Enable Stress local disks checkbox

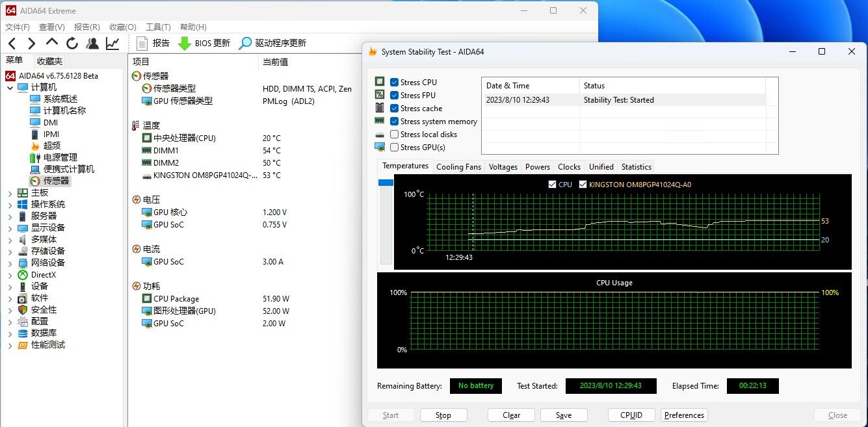click(x=394, y=134)
